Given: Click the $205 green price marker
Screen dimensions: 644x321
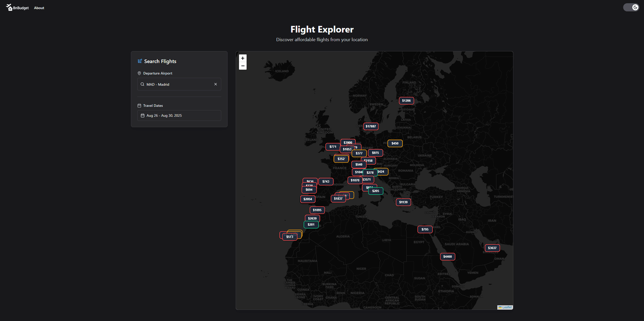Looking at the screenshot, I should (376, 191).
